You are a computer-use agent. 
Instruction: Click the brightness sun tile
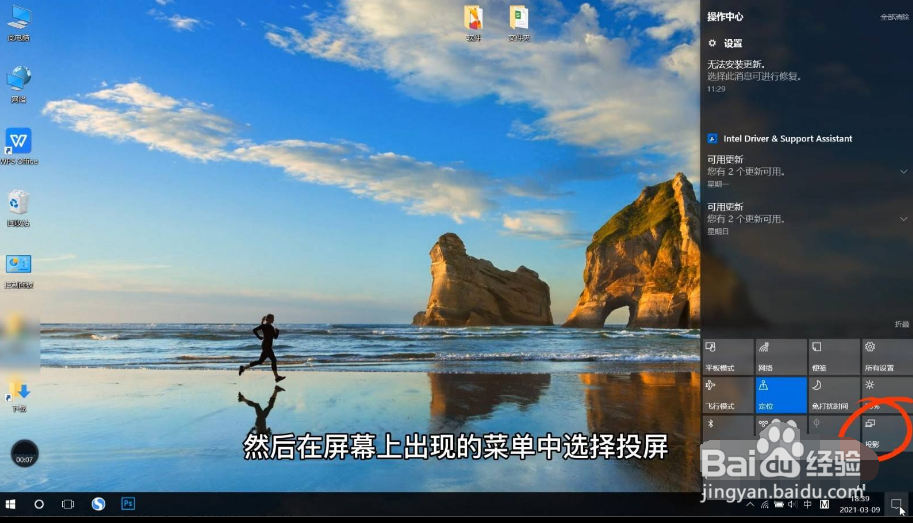click(x=887, y=395)
